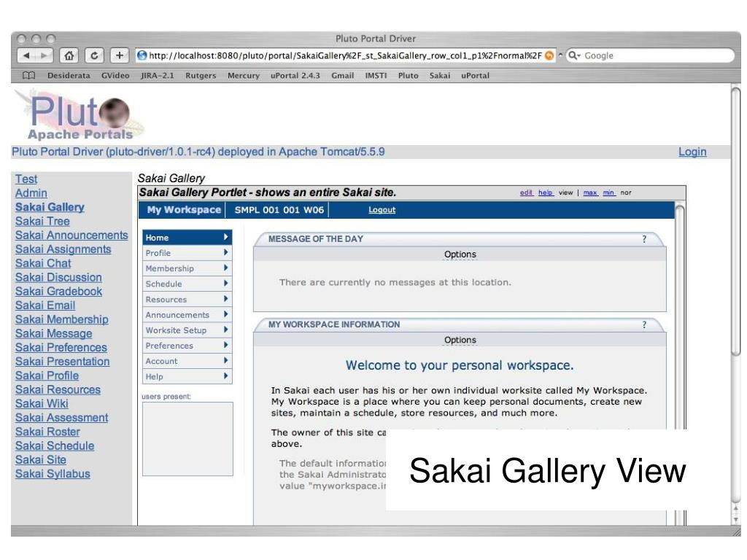The height and width of the screenshot is (560, 747).
Task: Open the JIRA-2.1 bookmark
Action: 158,75
